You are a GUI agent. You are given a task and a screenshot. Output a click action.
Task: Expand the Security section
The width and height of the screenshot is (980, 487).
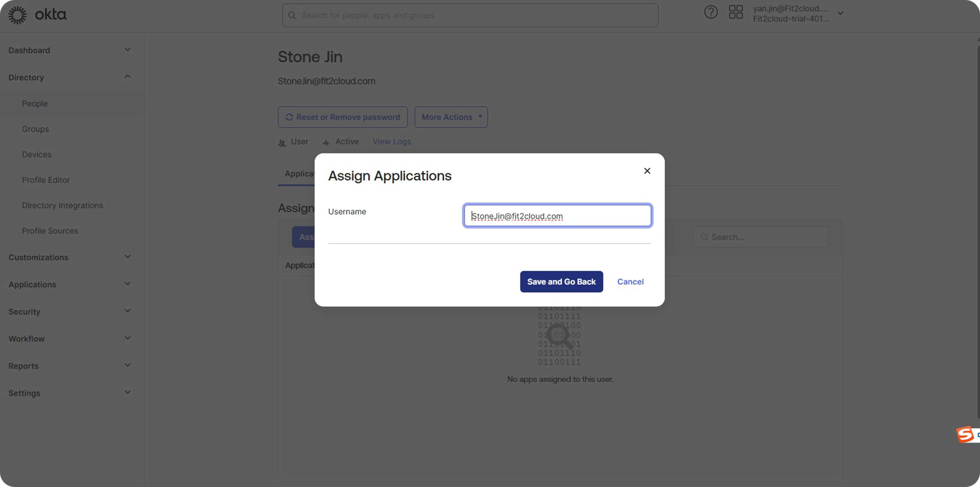coord(127,311)
